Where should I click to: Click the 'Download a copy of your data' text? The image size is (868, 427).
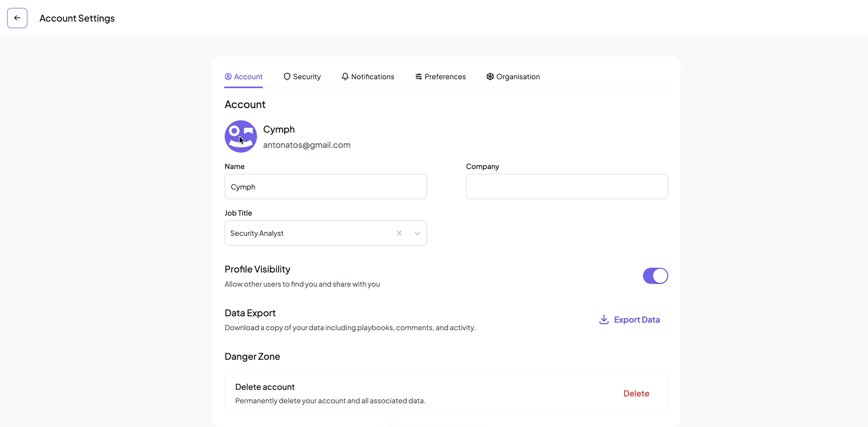tap(350, 327)
